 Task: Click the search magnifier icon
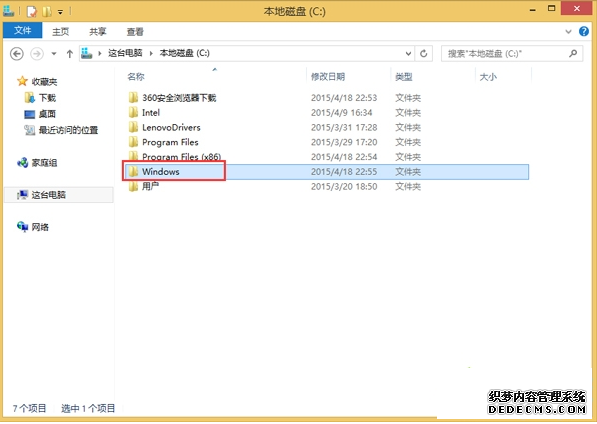tap(573, 54)
